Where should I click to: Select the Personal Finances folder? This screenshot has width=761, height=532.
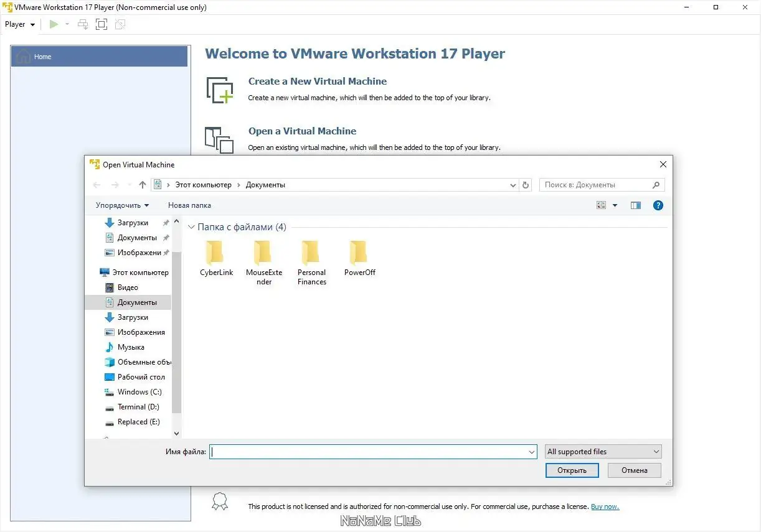(x=311, y=262)
